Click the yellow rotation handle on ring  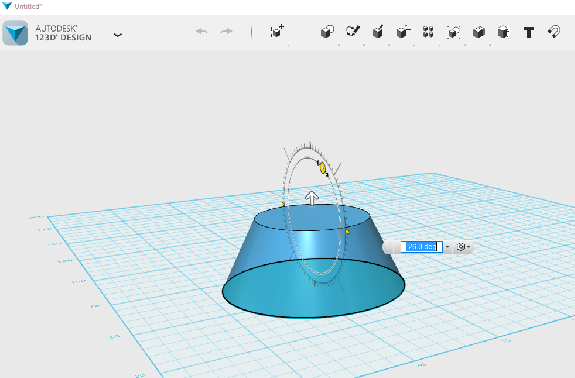(322, 168)
